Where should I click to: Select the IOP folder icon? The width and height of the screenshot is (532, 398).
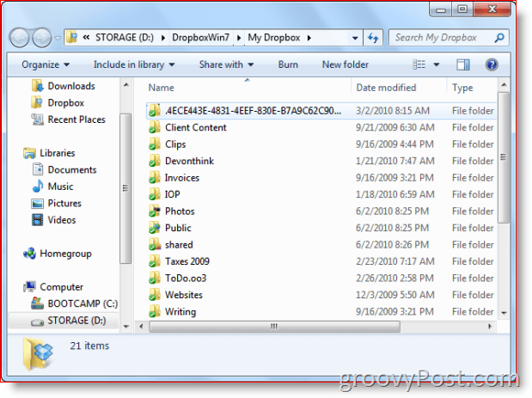point(155,194)
